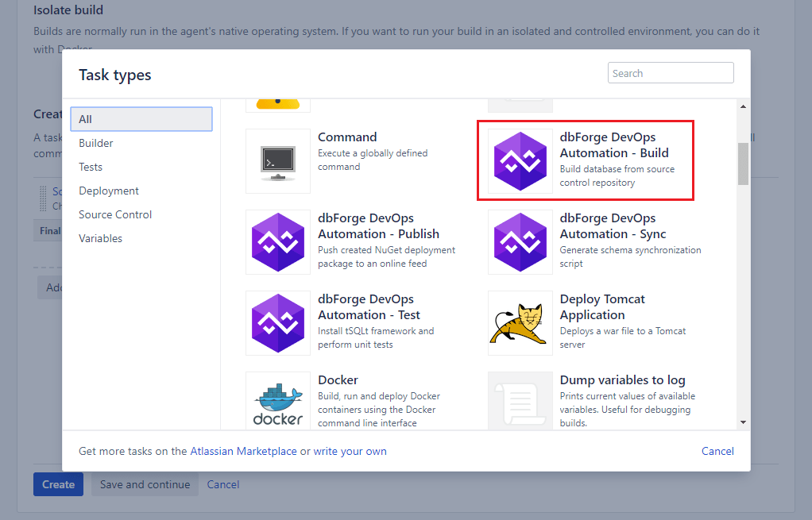Viewport: 812px width, 520px height.
Task: Choose the dbForge DevOps Automation - Sync title
Action: [613, 226]
